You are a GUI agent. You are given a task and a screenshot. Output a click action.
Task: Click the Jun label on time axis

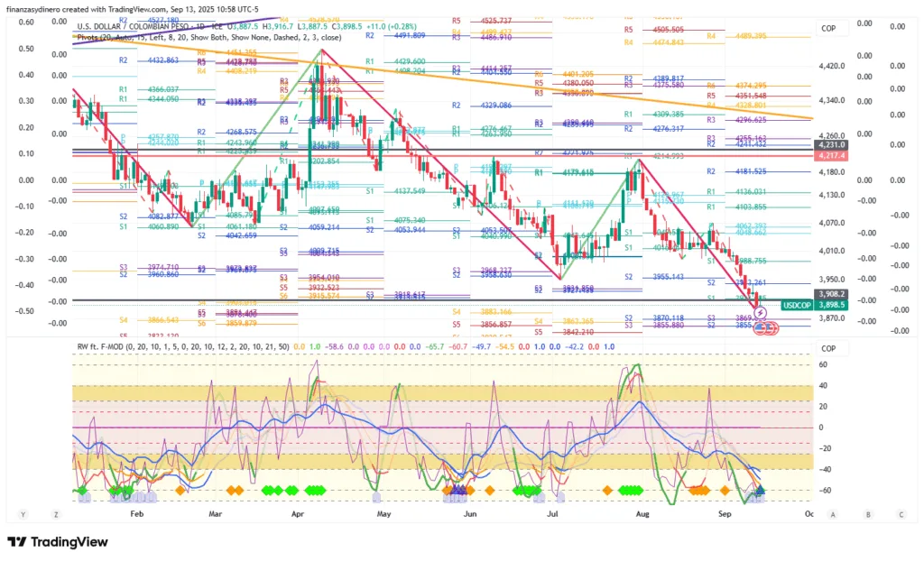[469, 514]
